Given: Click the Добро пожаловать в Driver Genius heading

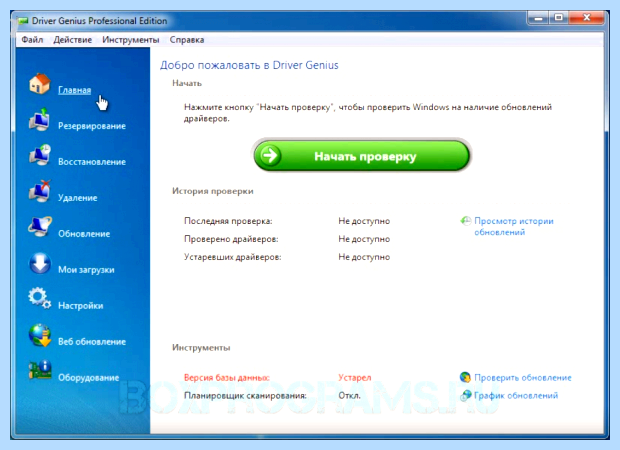Looking at the screenshot, I should click(249, 65).
